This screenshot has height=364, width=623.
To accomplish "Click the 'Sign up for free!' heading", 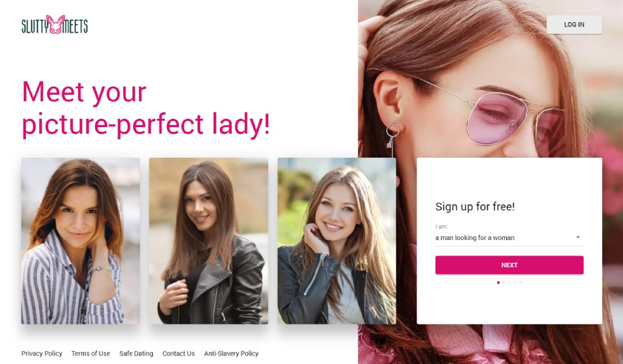I will pyautogui.click(x=475, y=206).
